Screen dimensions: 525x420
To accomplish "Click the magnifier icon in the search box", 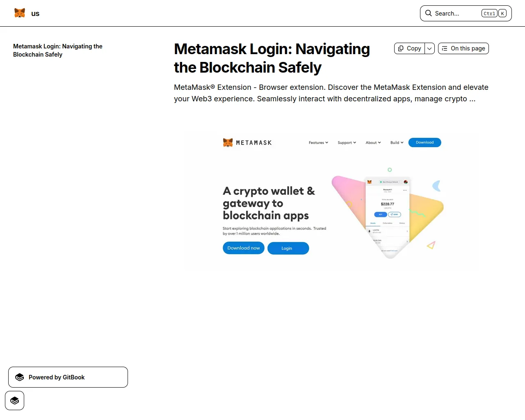I will pyautogui.click(x=428, y=13).
